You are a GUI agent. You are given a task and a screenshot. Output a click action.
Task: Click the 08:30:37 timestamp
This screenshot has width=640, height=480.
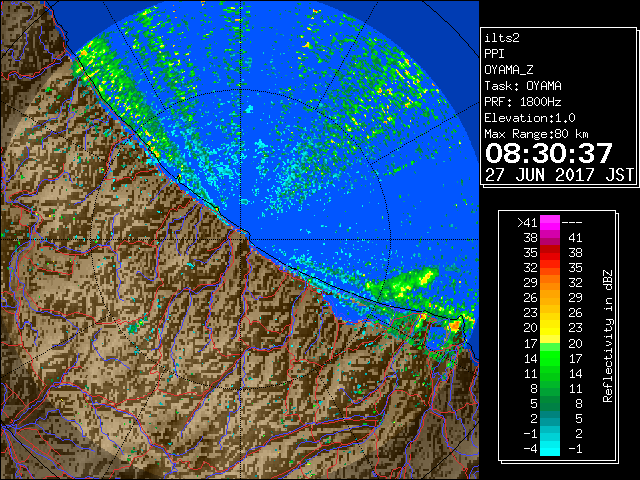click(549, 153)
